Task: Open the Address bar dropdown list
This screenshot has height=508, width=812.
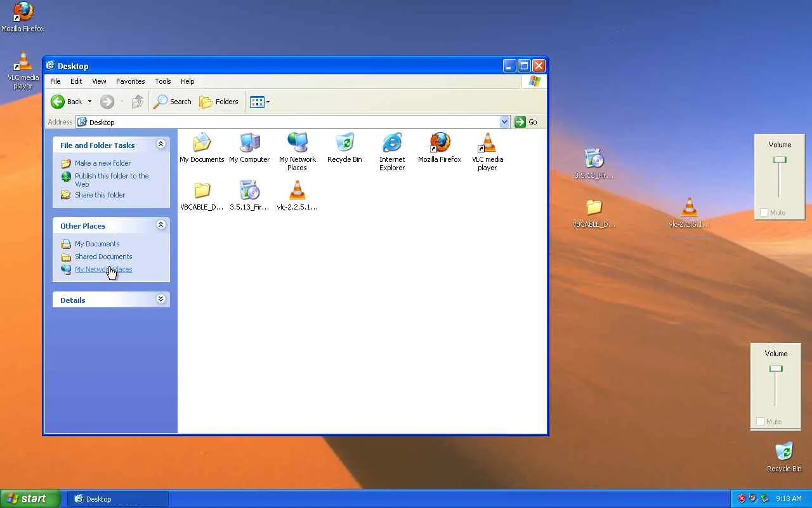Action: pos(505,122)
